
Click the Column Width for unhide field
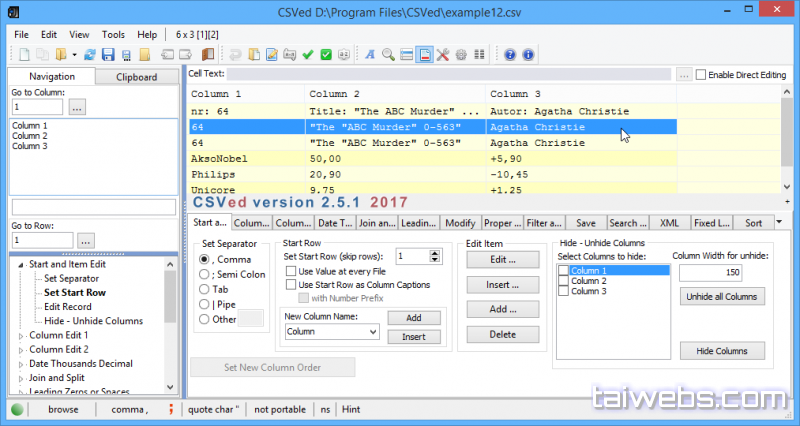pos(710,272)
